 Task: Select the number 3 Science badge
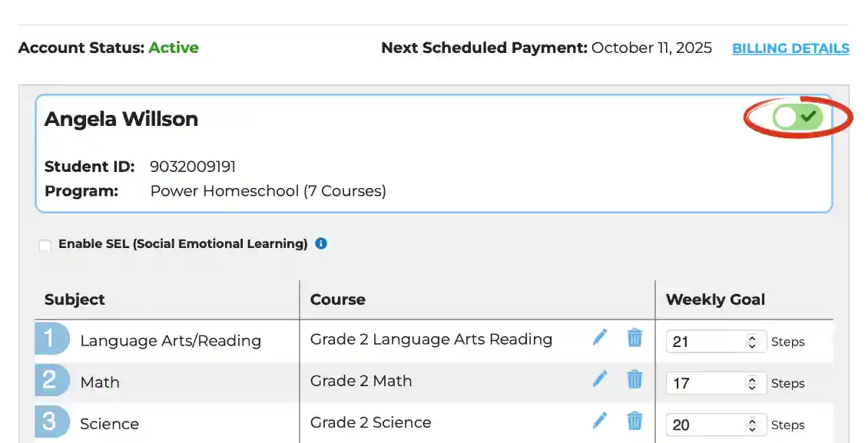[52, 422]
